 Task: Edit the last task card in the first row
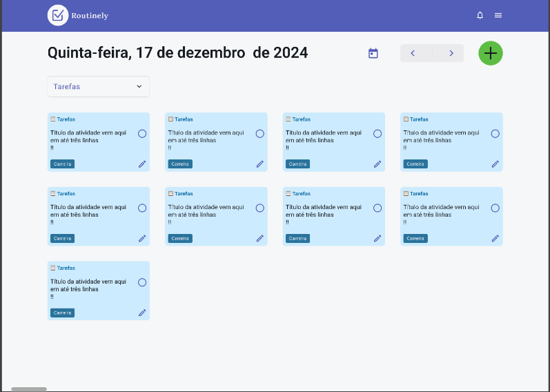[x=495, y=164]
